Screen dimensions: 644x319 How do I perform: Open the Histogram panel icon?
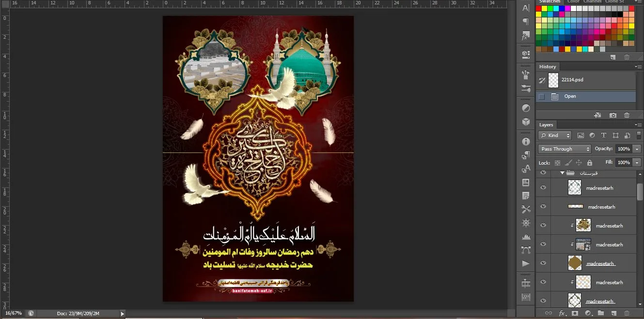pos(526,237)
